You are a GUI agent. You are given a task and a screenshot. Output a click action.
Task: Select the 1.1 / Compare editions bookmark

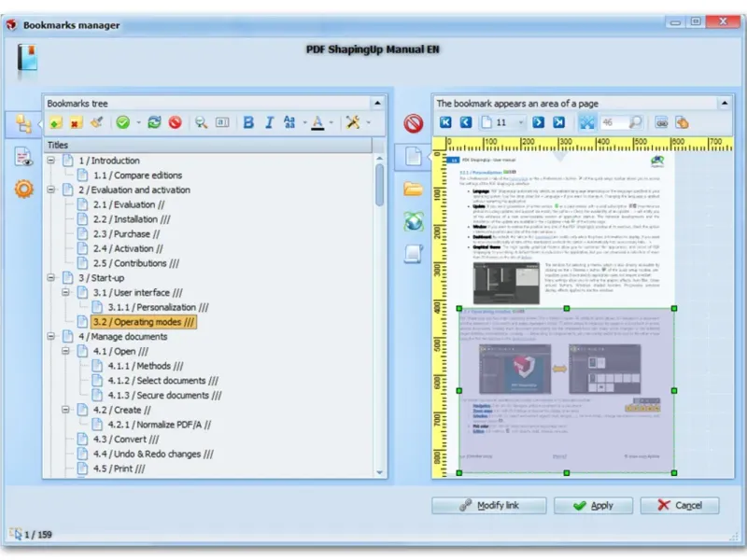tap(137, 175)
